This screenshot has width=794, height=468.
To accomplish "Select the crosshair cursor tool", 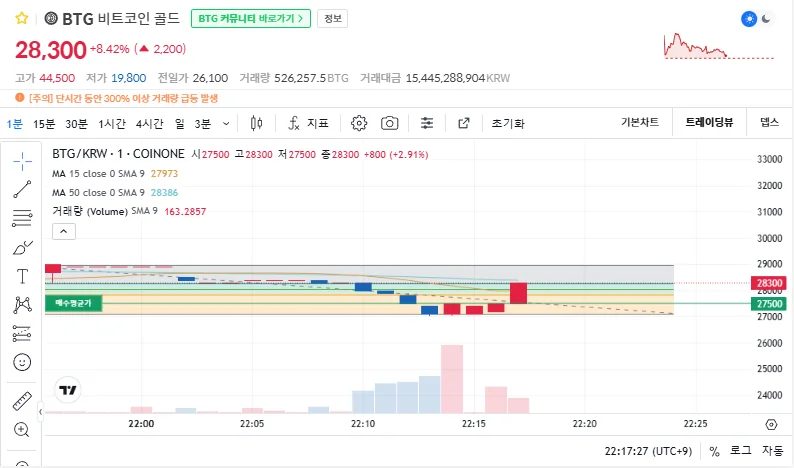I will point(22,161).
